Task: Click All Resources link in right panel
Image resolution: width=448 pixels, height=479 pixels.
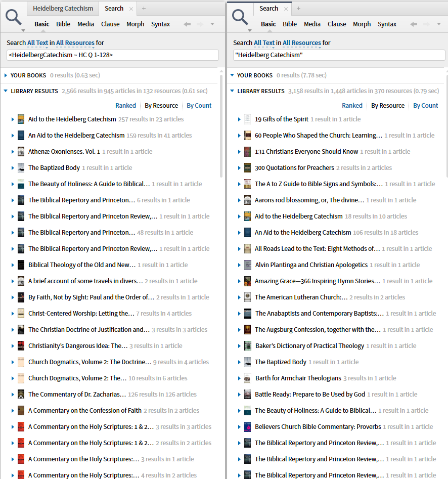Action: point(302,43)
